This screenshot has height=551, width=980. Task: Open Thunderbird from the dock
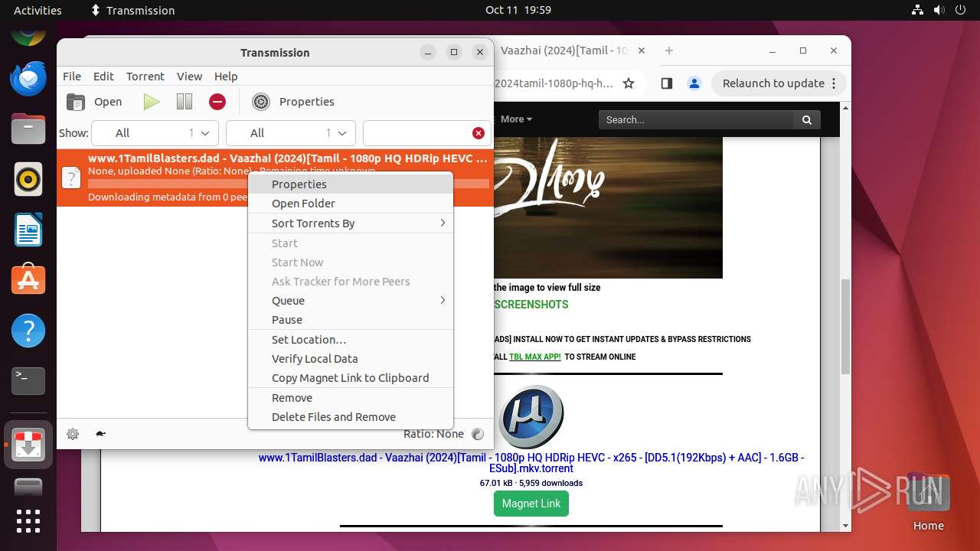click(x=28, y=77)
